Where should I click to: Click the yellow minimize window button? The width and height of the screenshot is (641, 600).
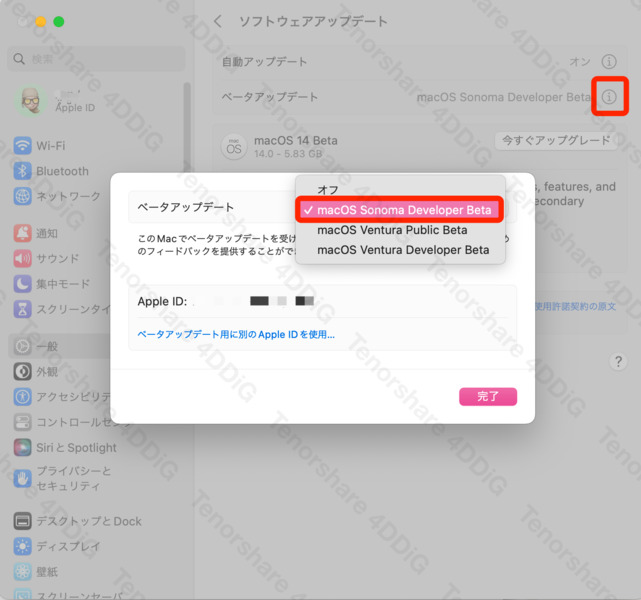coord(40,21)
